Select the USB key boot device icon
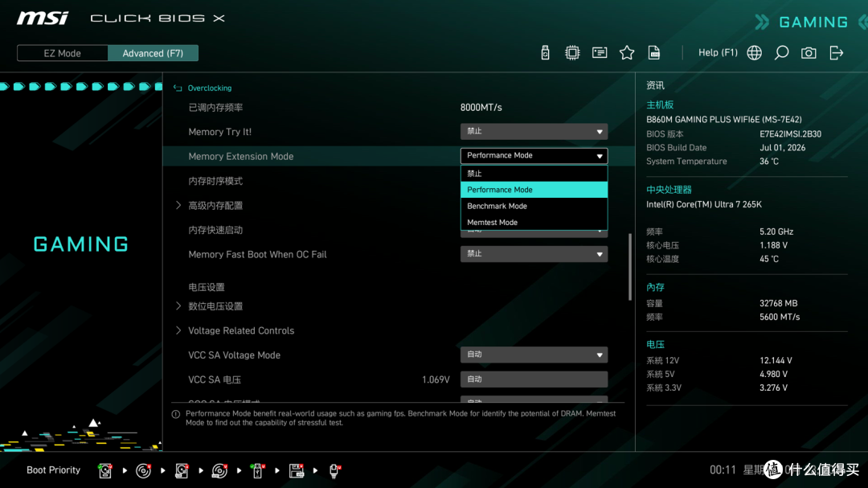The image size is (868, 488). click(257, 470)
